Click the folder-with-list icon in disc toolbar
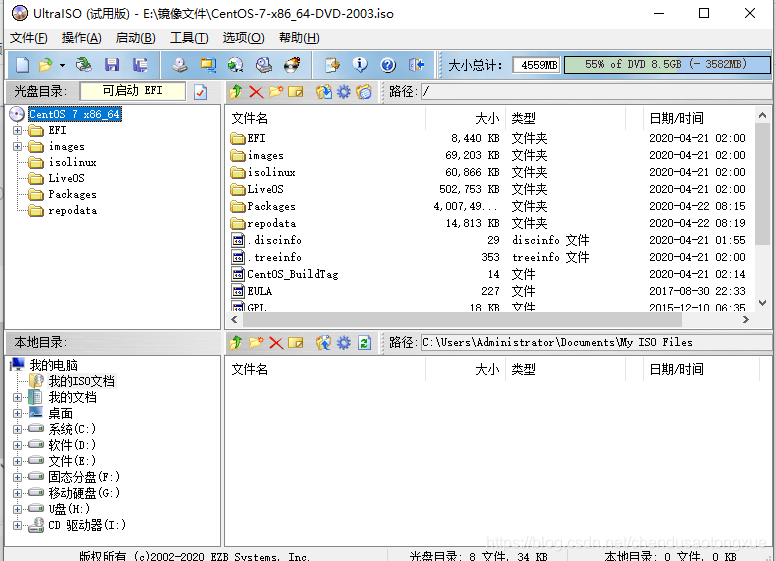 pos(364,92)
